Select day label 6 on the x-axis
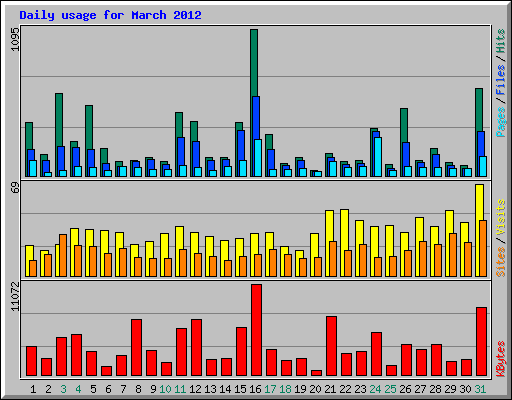The image size is (512, 400). coord(108,389)
